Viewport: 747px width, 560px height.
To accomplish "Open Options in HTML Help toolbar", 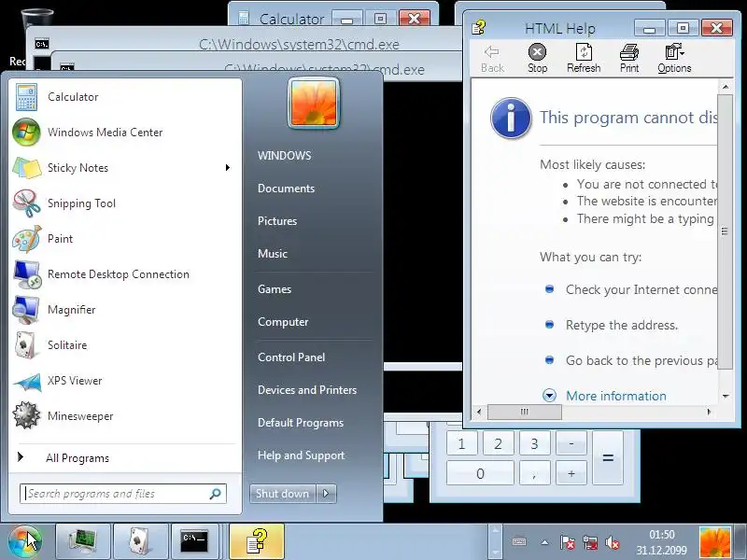I will 674,59.
